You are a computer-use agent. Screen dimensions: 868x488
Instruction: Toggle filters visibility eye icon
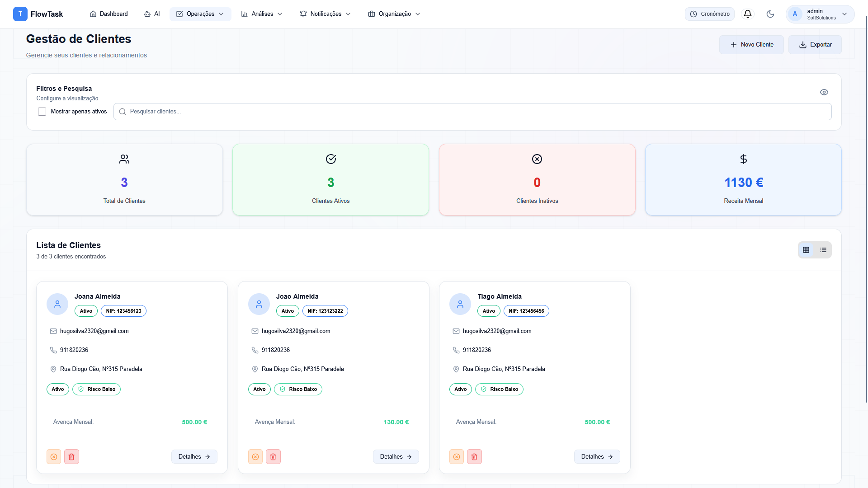tap(824, 92)
